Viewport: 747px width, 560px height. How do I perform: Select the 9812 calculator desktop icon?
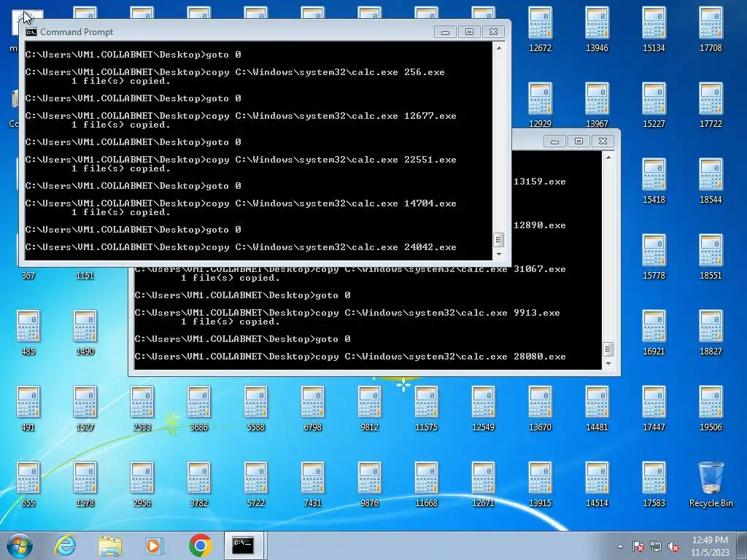click(369, 408)
